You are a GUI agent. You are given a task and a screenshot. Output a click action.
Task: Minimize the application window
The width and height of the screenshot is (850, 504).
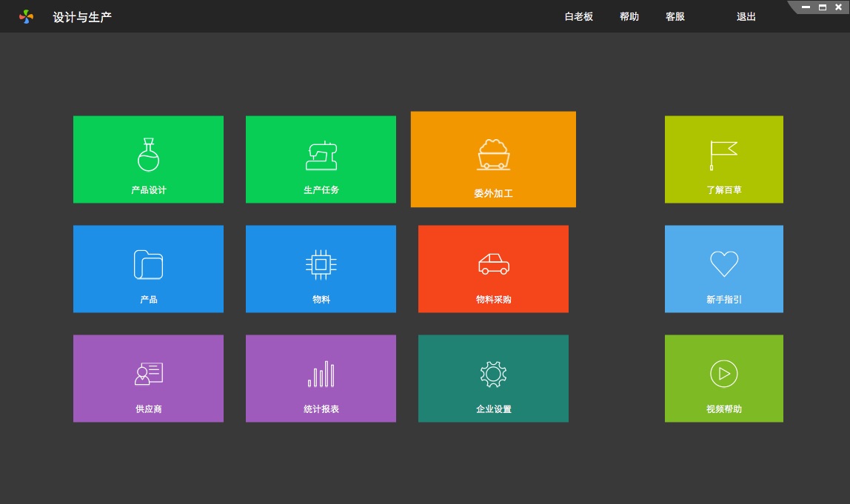806,7
